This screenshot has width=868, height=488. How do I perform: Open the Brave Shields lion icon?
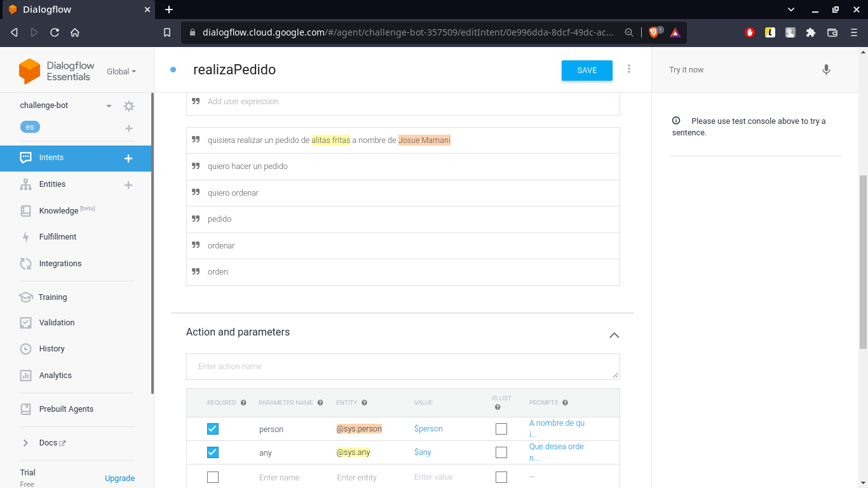pyautogui.click(x=654, y=32)
